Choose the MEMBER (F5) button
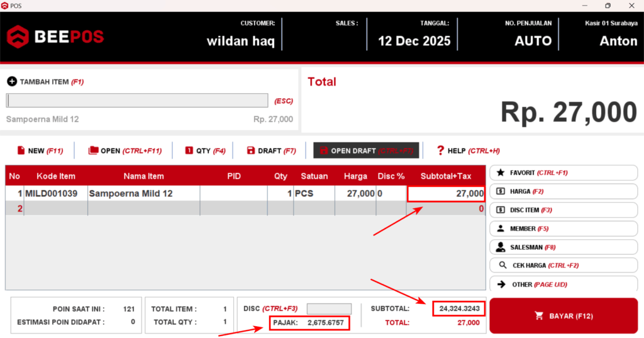This screenshot has width=644, height=338. 563,228
